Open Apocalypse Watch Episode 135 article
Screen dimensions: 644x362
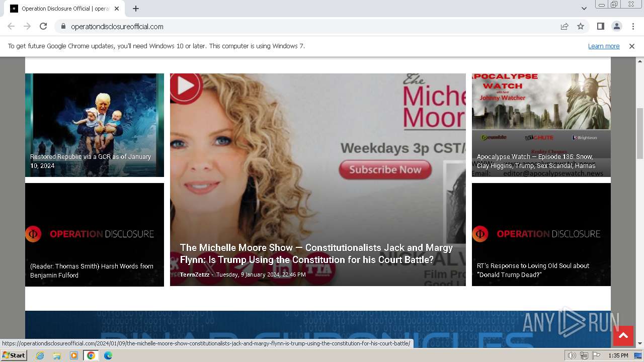pos(536,161)
